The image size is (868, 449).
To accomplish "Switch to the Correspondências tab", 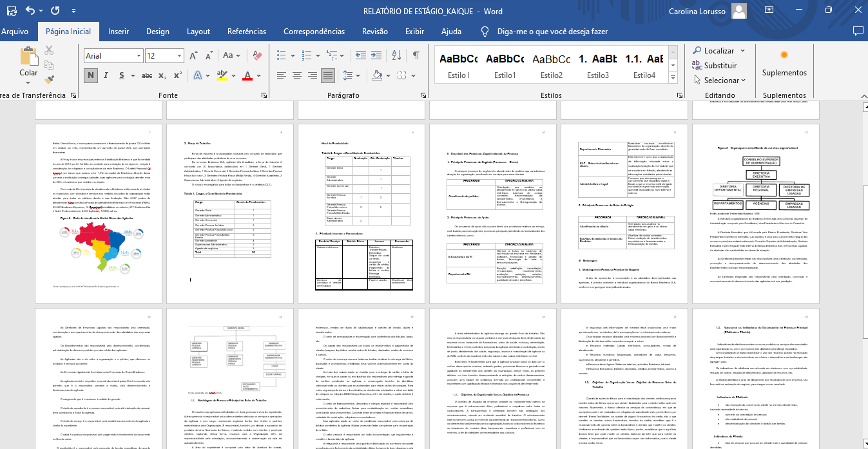I will point(313,31).
